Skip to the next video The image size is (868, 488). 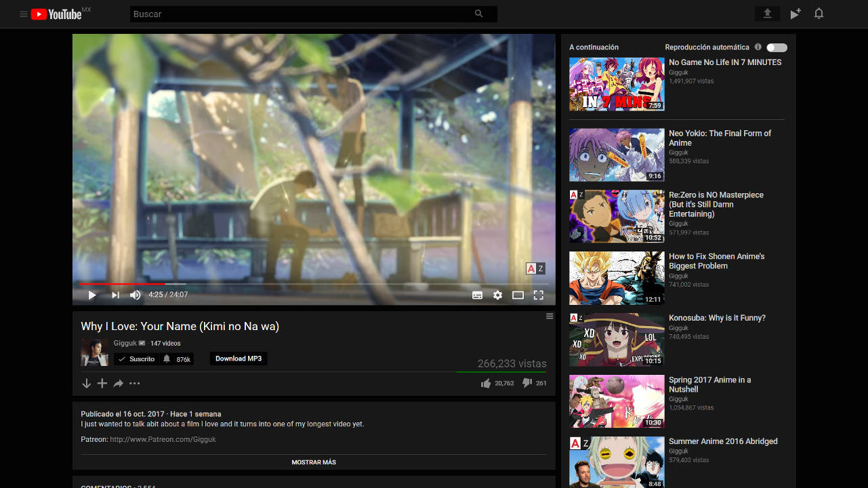pos(115,295)
